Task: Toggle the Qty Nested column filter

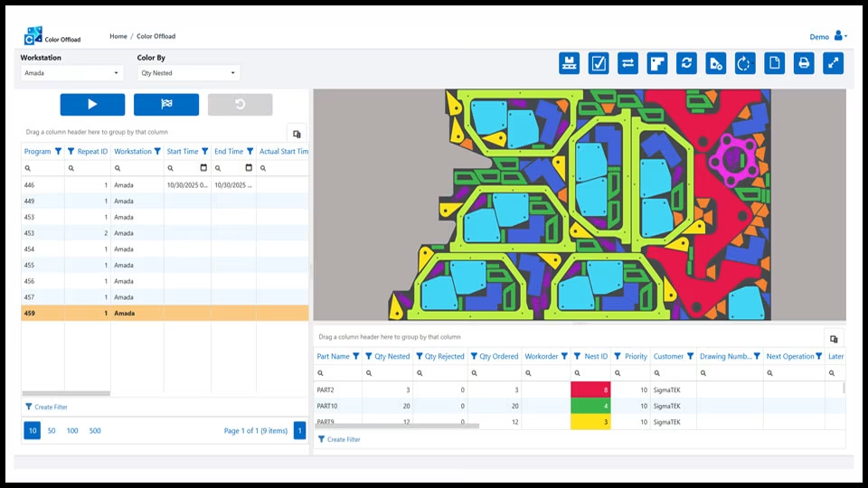Action: tap(369, 356)
